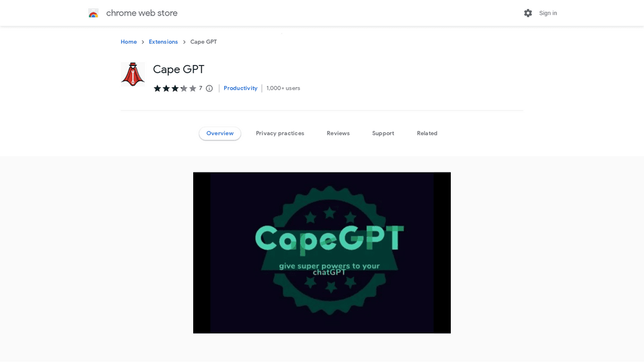Sign in to the web store
Screen dimensions: 644x363
(x=548, y=13)
